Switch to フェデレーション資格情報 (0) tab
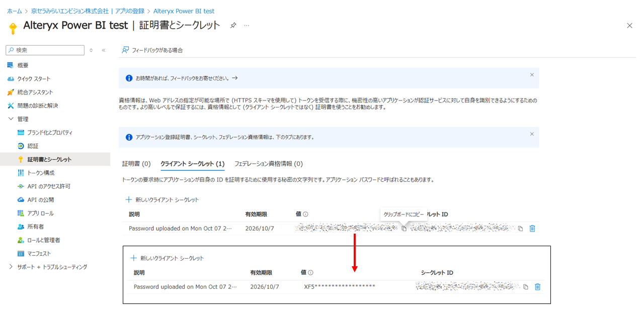This screenshot has height=310, width=644. 268,164
